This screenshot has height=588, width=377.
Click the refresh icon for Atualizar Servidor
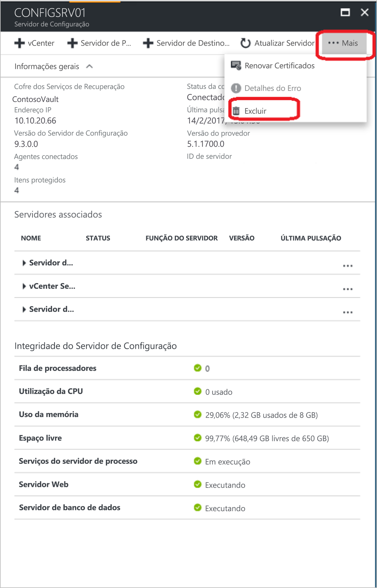pos(245,43)
